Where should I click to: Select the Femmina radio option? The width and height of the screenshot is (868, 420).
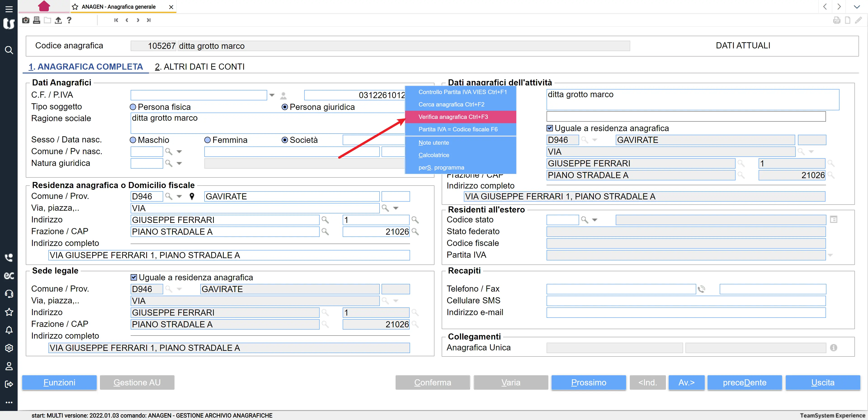pos(208,140)
